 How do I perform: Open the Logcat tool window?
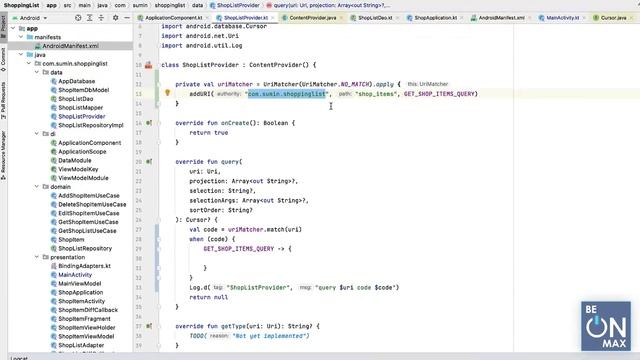[x=19, y=358]
